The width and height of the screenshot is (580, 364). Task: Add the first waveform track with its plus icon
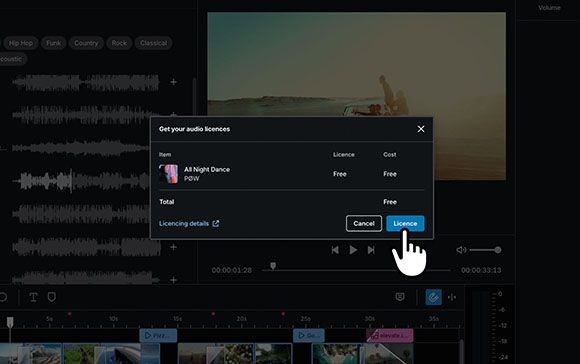173,82
